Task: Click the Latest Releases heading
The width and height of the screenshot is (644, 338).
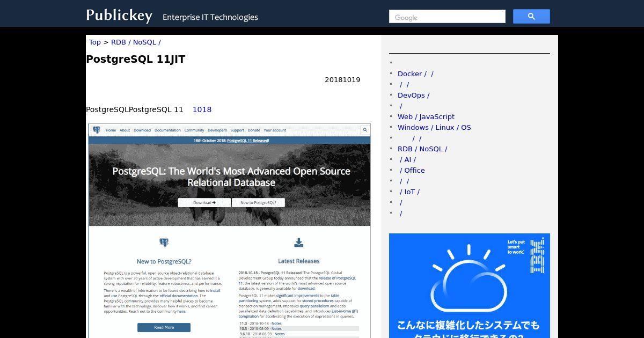Action: tap(299, 261)
